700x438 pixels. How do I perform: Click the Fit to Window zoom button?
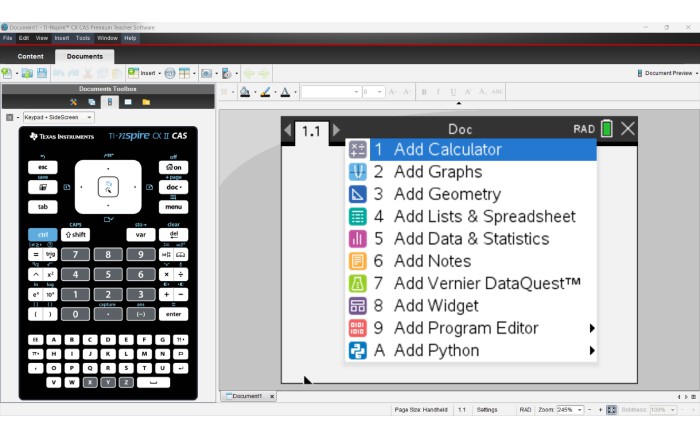[613, 410]
